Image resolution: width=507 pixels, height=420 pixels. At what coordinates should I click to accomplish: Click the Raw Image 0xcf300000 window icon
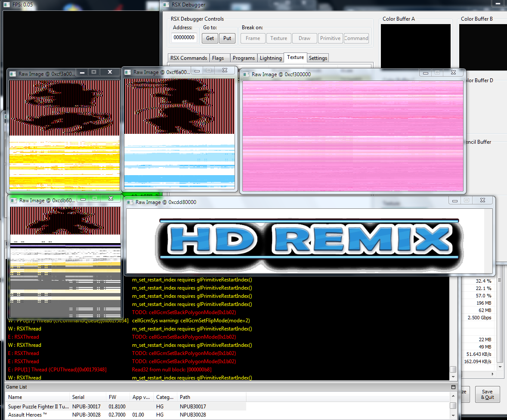(246, 74)
